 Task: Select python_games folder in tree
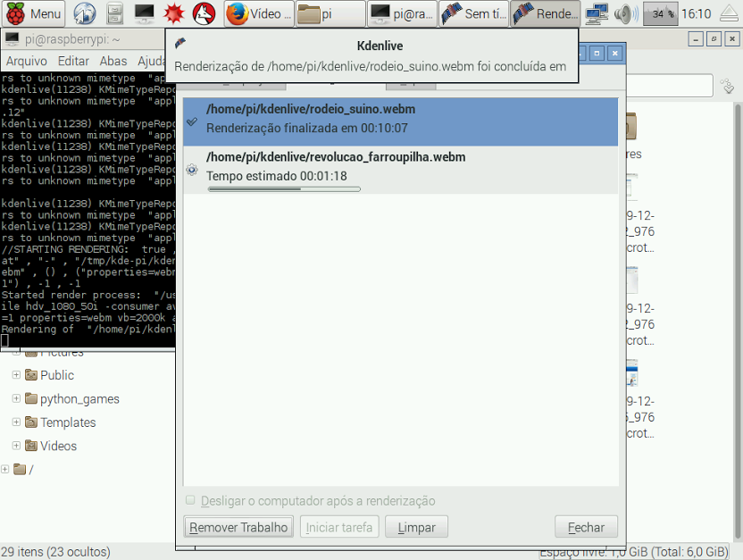click(72, 398)
